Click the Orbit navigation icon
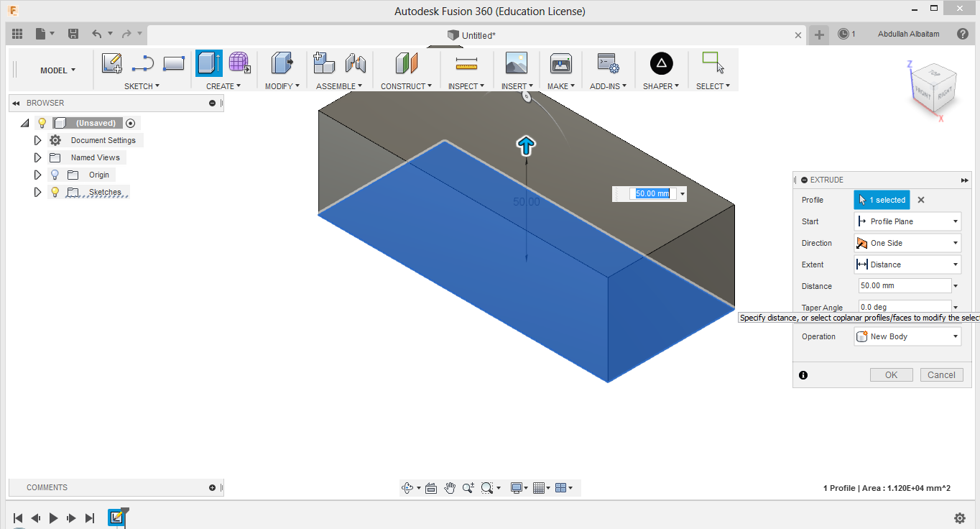Viewport: 980px width, 529px height. [408, 488]
